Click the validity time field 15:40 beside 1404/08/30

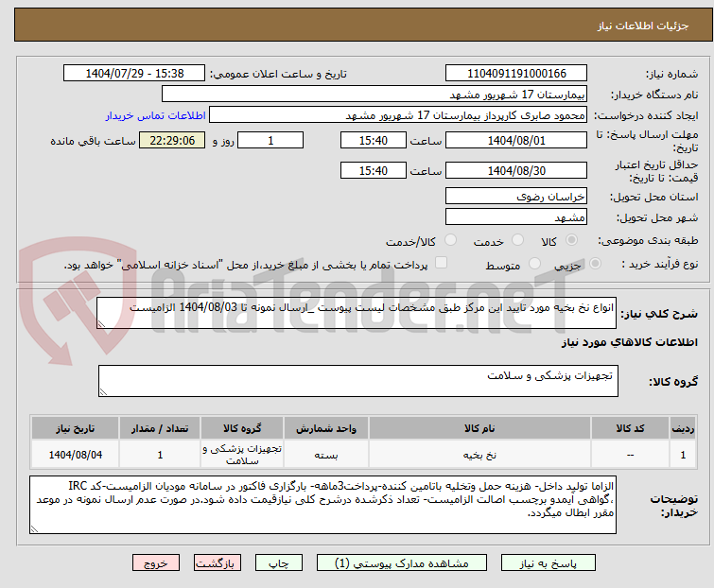[373, 171]
